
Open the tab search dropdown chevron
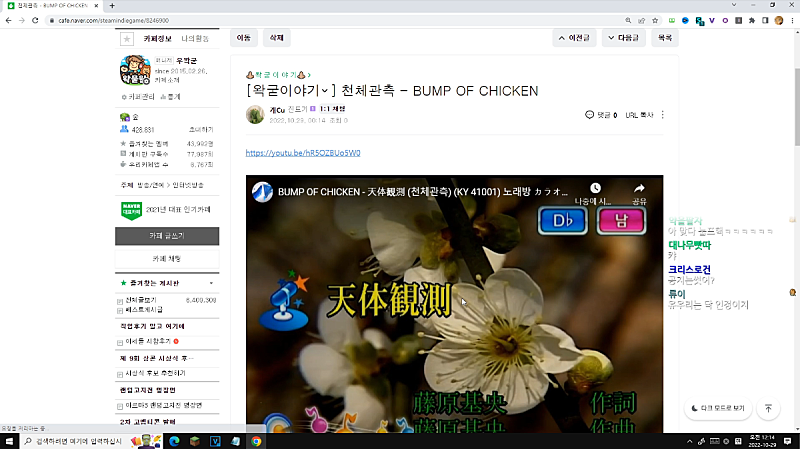click(x=734, y=5)
